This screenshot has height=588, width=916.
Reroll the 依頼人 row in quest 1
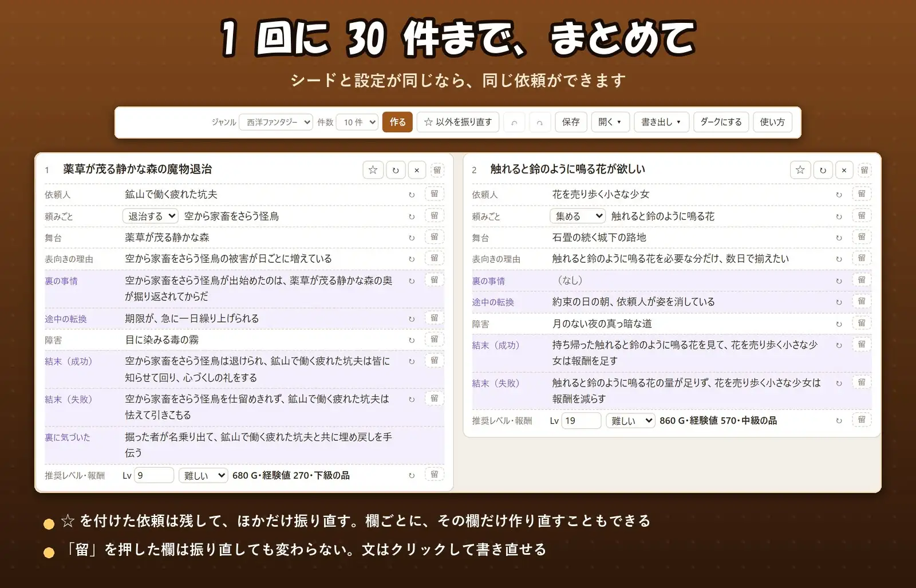coord(412,195)
